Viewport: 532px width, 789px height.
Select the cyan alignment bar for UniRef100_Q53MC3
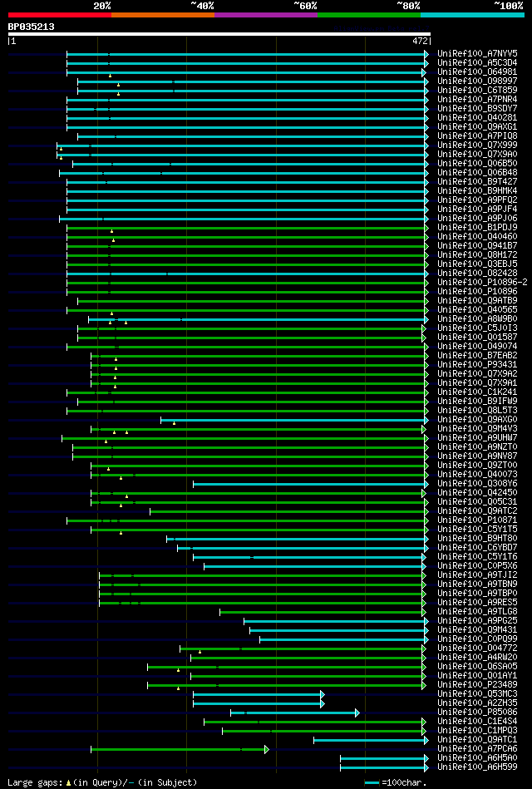pos(259,693)
